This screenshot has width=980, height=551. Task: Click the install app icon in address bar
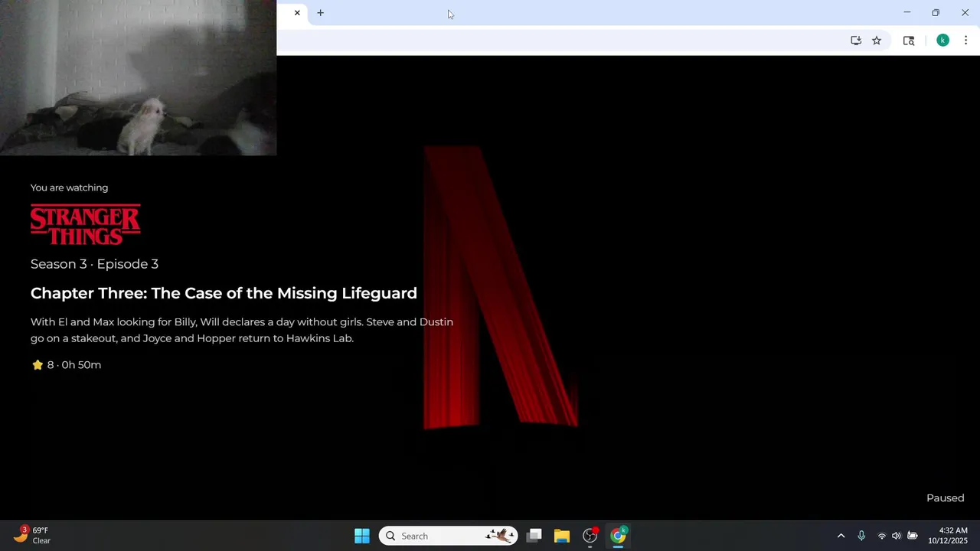tap(856, 41)
